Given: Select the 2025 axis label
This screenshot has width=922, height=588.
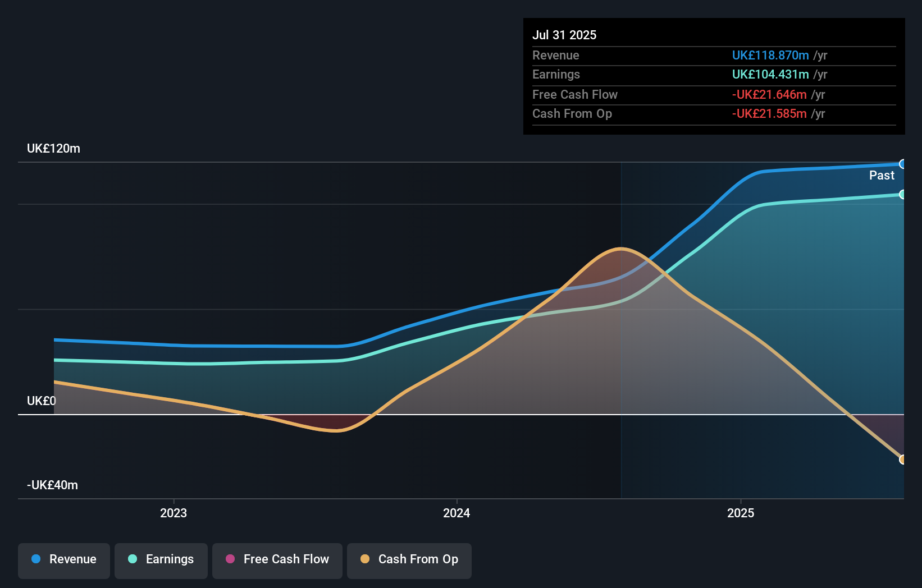Looking at the screenshot, I should coord(740,512).
